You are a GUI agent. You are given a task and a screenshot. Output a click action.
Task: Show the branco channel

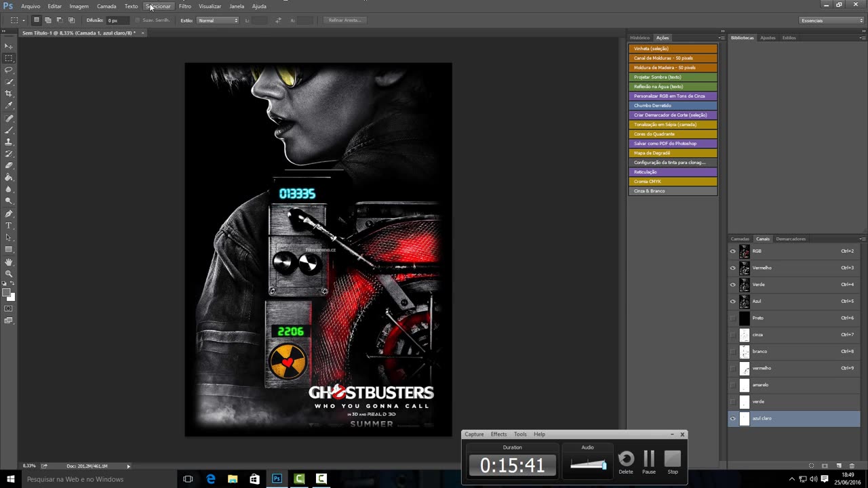(732, 352)
